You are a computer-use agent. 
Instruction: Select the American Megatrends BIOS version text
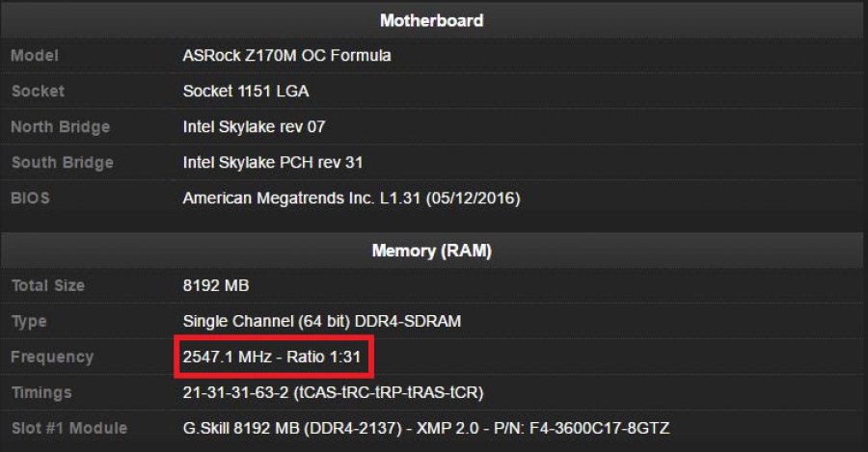click(x=351, y=199)
